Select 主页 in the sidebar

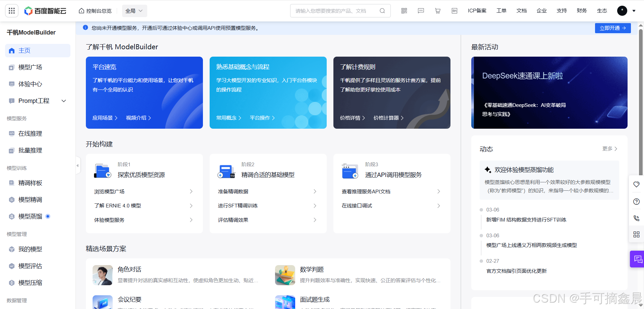pos(38,51)
